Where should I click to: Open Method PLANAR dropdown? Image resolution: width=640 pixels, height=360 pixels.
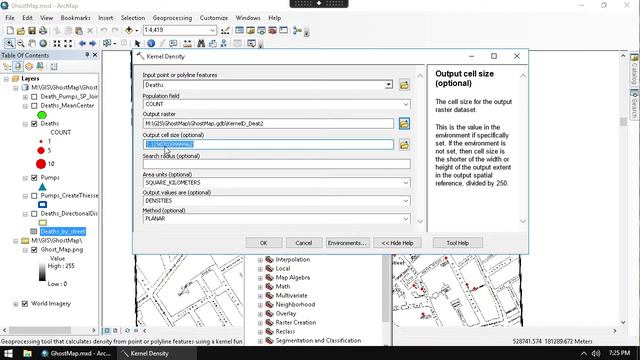(x=406, y=219)
